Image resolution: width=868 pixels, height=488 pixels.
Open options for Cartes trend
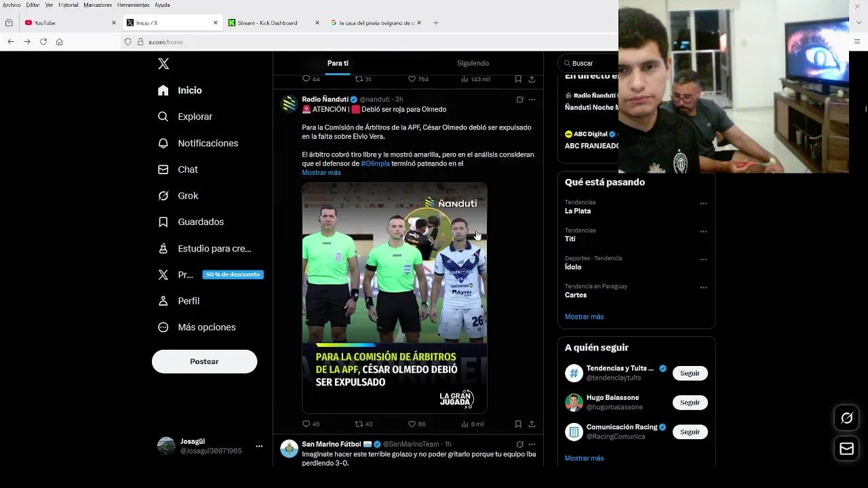coord(703,287)
